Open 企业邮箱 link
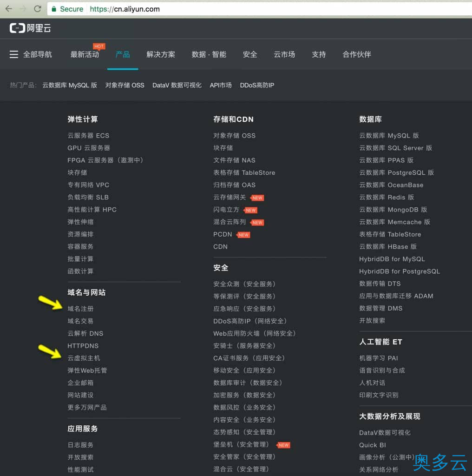Viewport: 472px width, 476px height. coord(80,383)
